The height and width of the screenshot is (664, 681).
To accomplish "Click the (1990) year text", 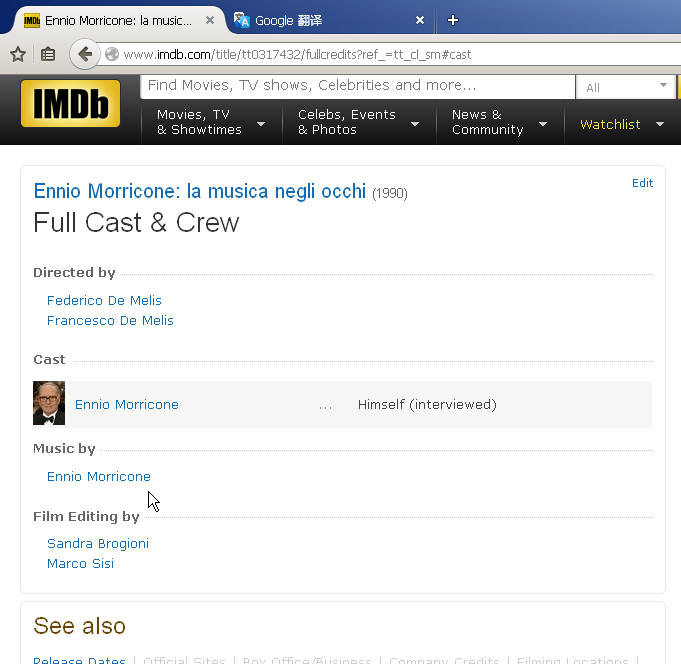I will pyautogui.click(x=390, y=193).
